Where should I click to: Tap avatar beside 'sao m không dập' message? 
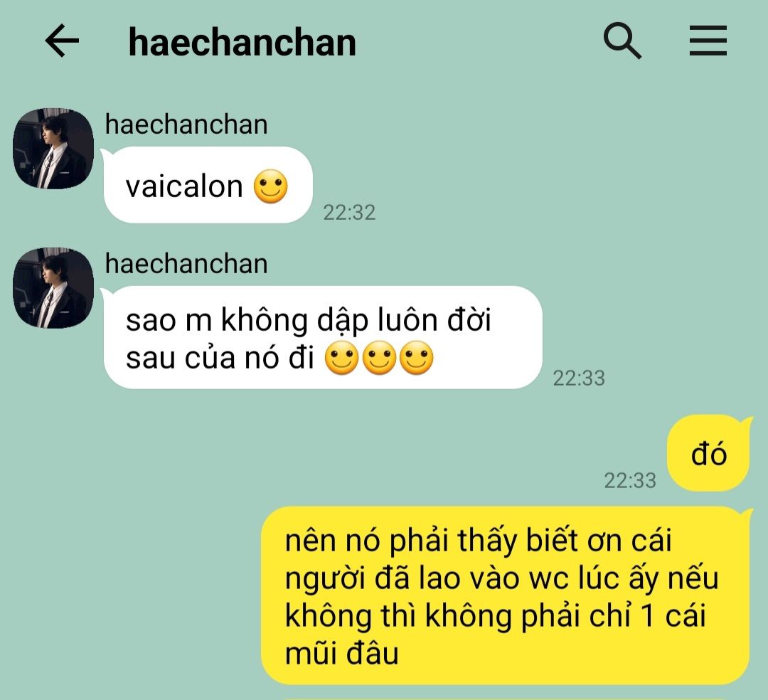coord(53,288)
